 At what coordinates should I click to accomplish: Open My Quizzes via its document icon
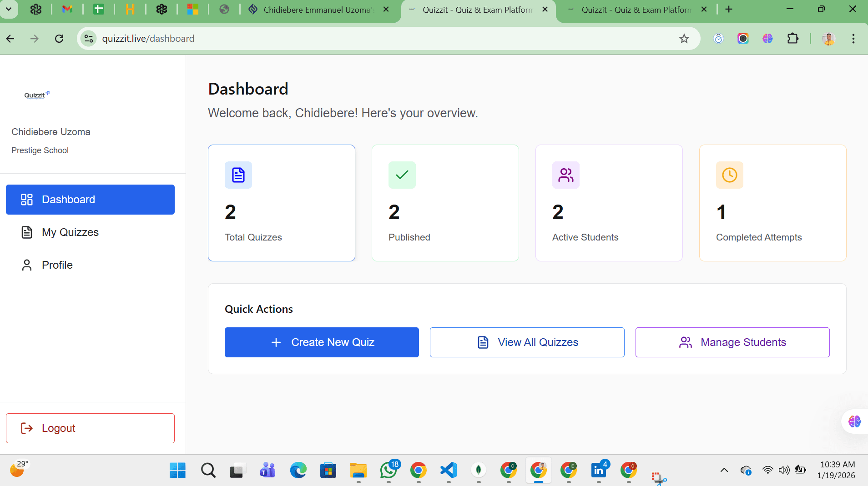point(26,232)
